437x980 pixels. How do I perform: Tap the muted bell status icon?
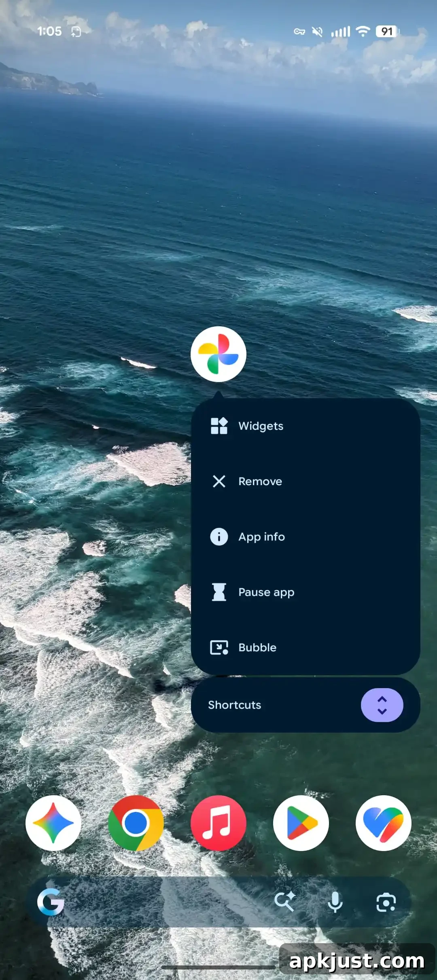pos(317,32)
